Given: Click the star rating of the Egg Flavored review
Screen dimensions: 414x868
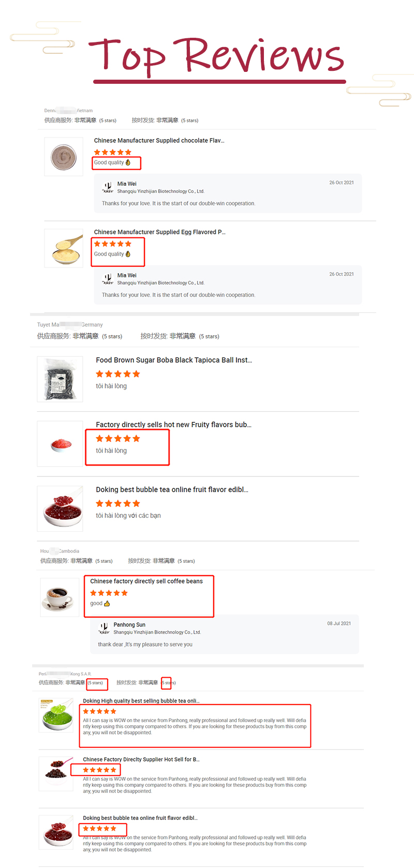Looking at the screenshot, I should pos(112,243).
